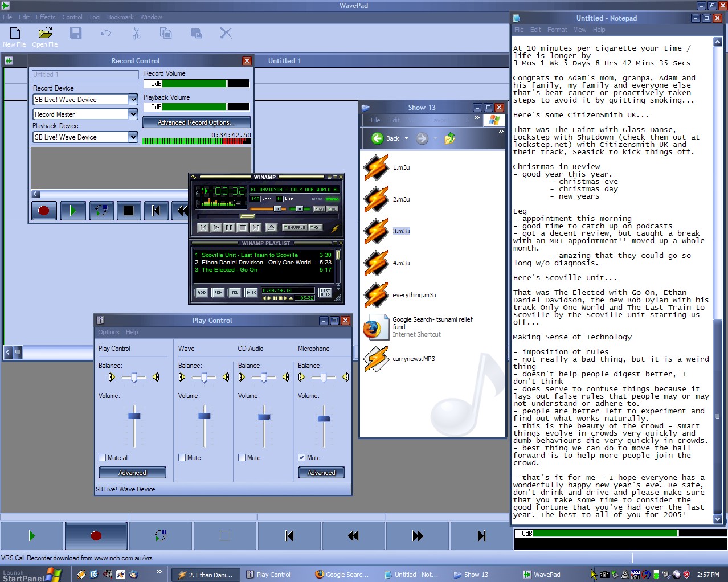
Task: Click the stop button in Record Control
Action: (129, 211)
